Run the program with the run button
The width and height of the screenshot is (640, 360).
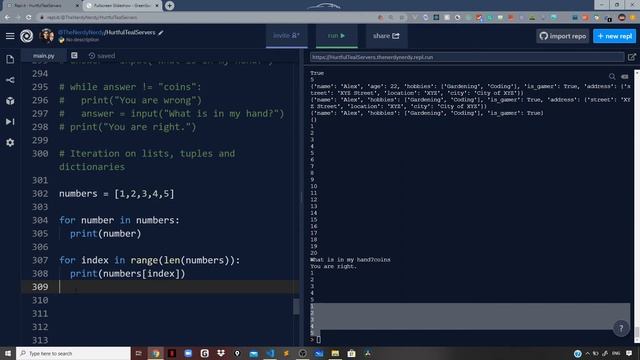click(336, 36)
